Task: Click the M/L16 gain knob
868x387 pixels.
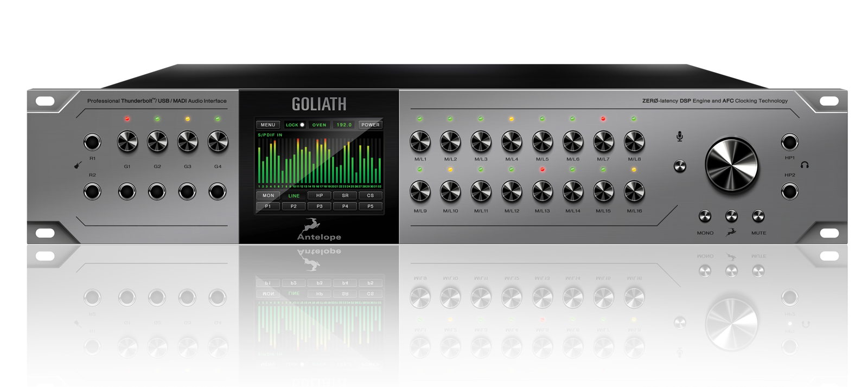Action: (634, 191)
